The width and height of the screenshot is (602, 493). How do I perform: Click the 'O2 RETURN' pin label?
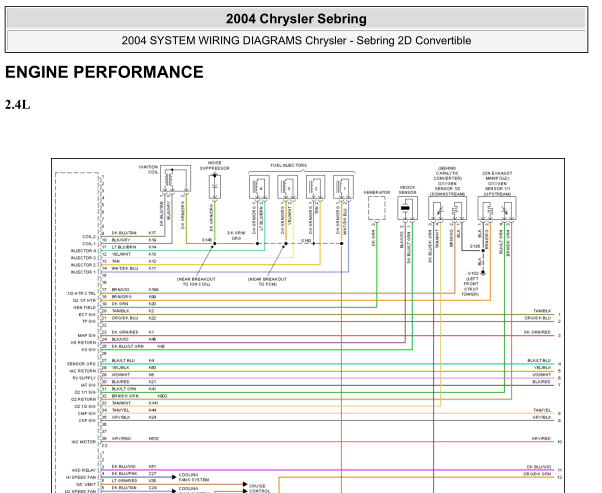pyautogui.click(x=83, y=399)
